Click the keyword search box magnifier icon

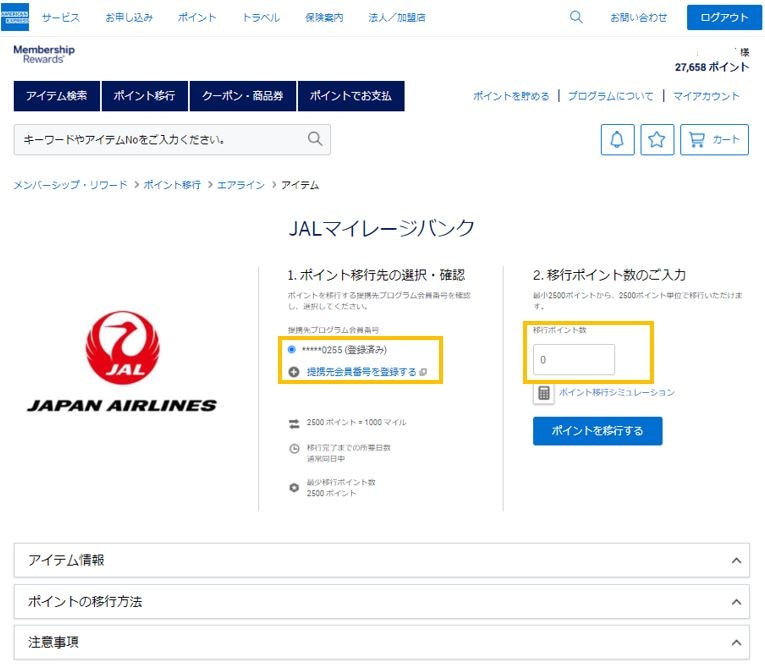(x=315, y=139)
